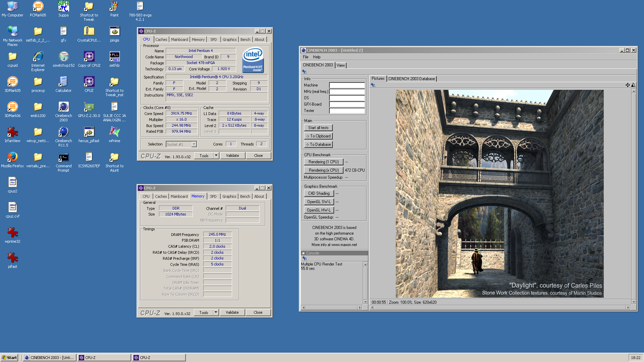This screenshot has height=362, width=644.
Task: Click the Tester input field in Info
Action: point(347,111)
